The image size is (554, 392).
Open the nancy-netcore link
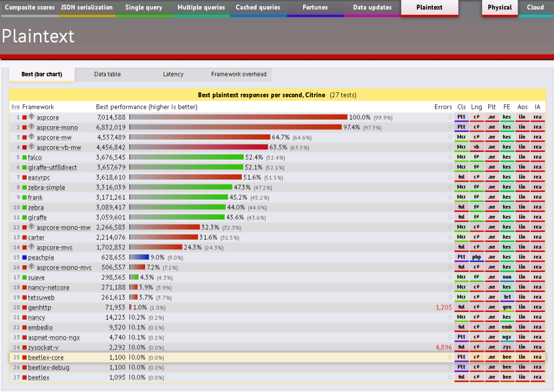coord(49,288)
